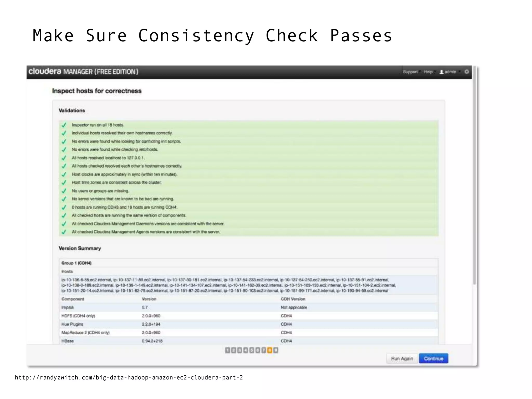The height and width of the screenshot is (399, 532).
Task: Click the 'CDH Version' column header
Action: (293, 299)
